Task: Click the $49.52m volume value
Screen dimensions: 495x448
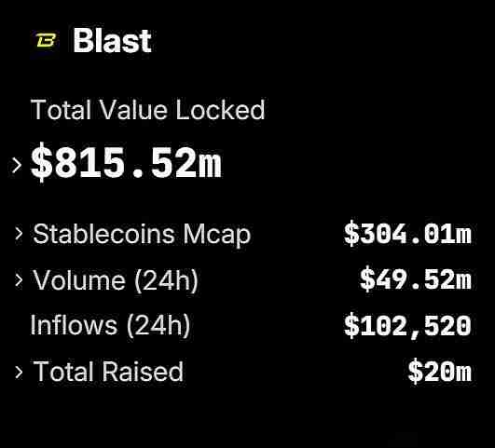Action: click(x=416, y=280)
